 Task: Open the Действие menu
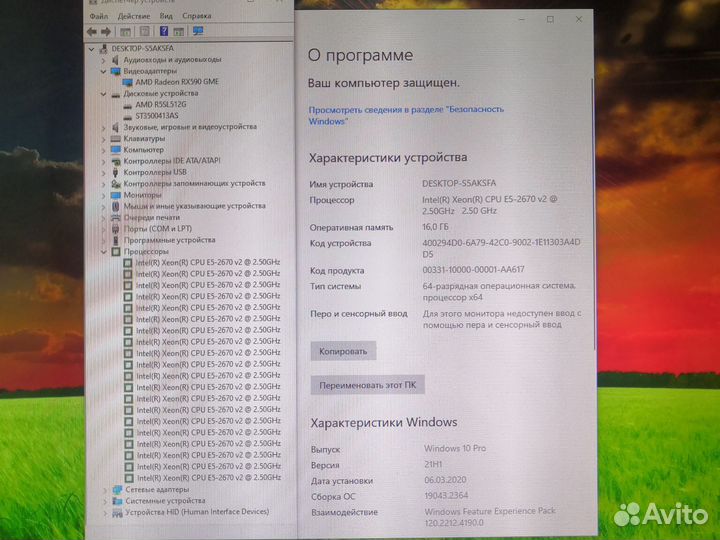pos(134,16)
